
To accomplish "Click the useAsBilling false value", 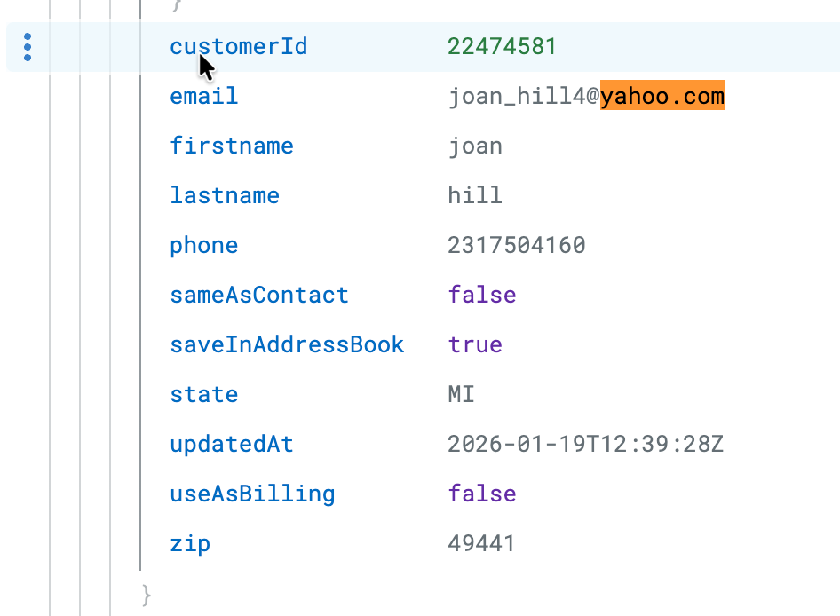I will click(x=482, y=494).
